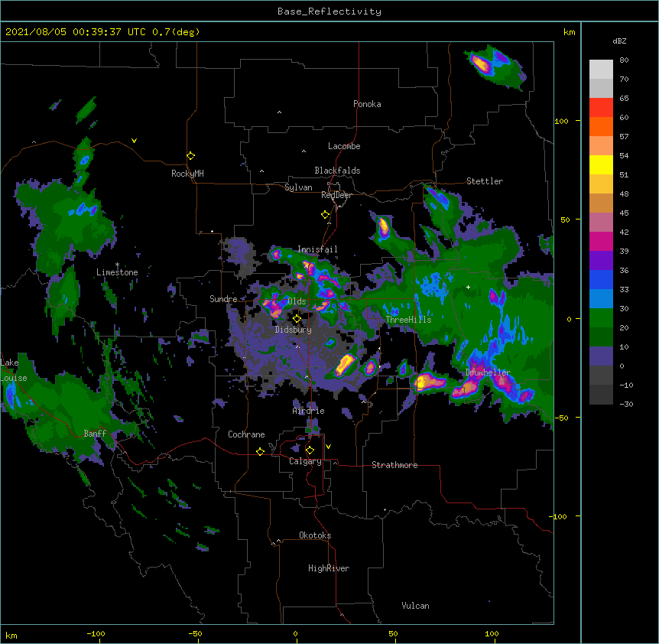Image resolution: width=659 pixels, height=644 pixels.
Task: Select the Drumheller label
Action: (x=488, y=372)
